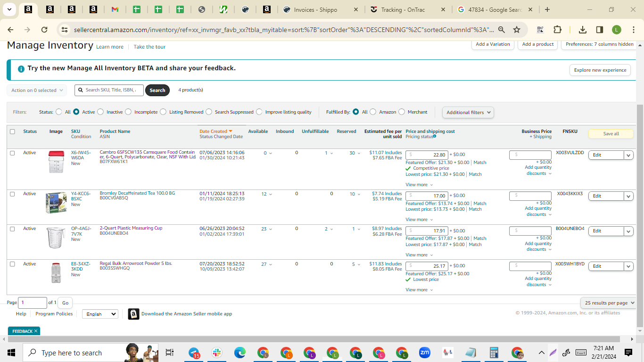The width and height of the screenshot is (644, 362).
Task: Select the Incomplete status filter
Action: click(x=128, y=112)
